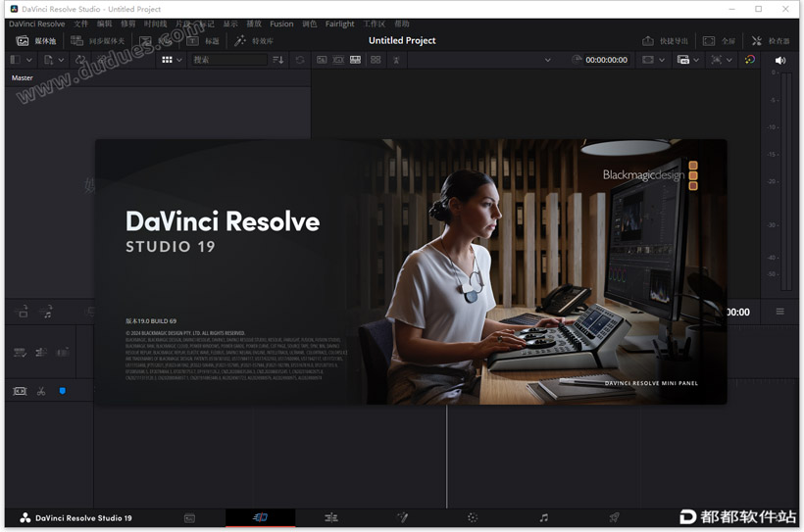Open the 时间线 menu
This screenshot has height=532, width=804.
tap(155, 24)
